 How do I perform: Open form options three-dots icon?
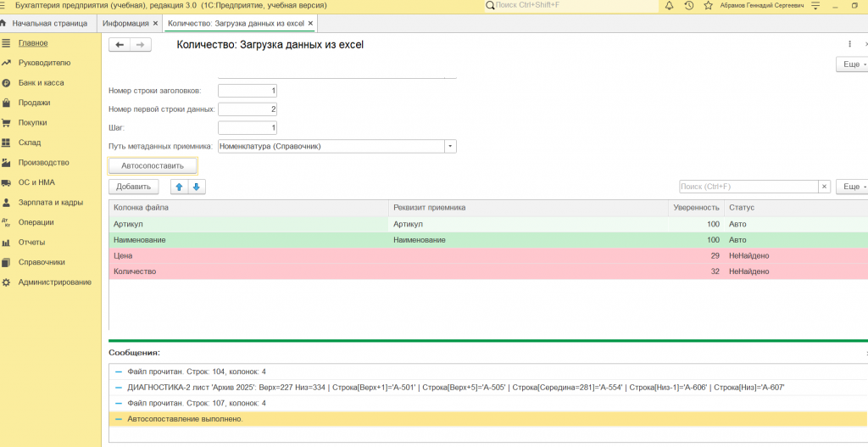pyautogui.click(x=849, y=44)
